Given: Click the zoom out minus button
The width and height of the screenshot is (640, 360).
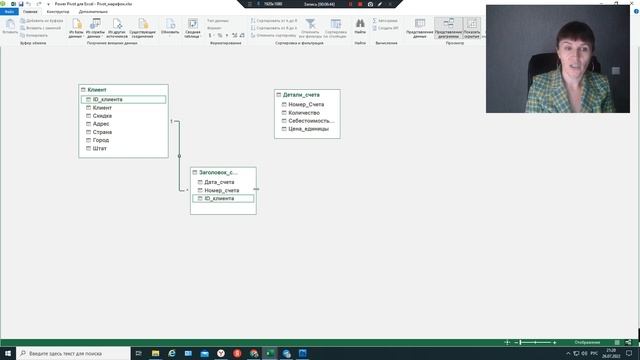Looking at the screenshot, I should point(516,342).
